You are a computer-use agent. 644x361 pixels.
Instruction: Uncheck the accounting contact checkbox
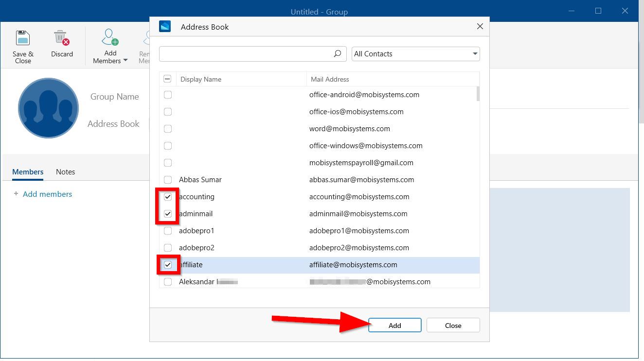(x=168, y=197)
